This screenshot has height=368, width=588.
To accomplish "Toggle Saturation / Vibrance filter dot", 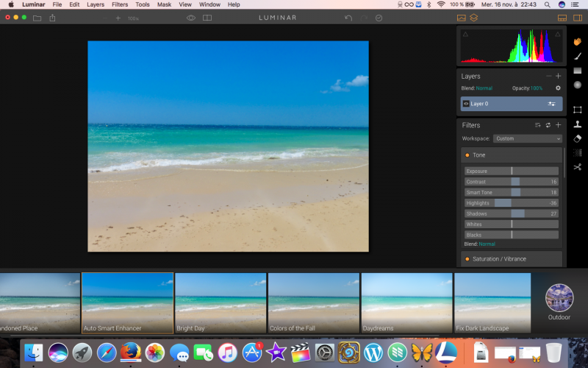I will point(467,259).
